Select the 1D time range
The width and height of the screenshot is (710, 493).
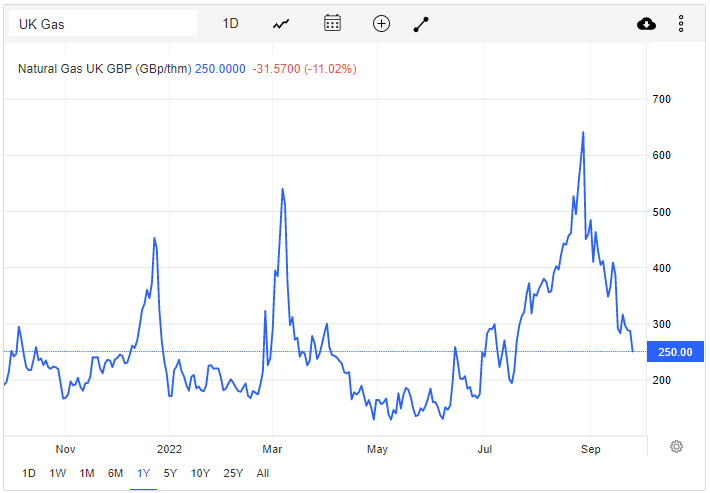(29, 473)
